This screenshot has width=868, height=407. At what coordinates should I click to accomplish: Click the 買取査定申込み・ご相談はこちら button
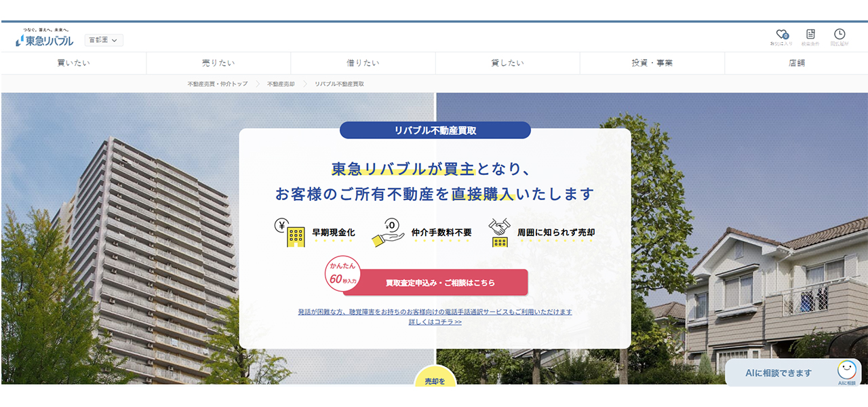point(435,283)
